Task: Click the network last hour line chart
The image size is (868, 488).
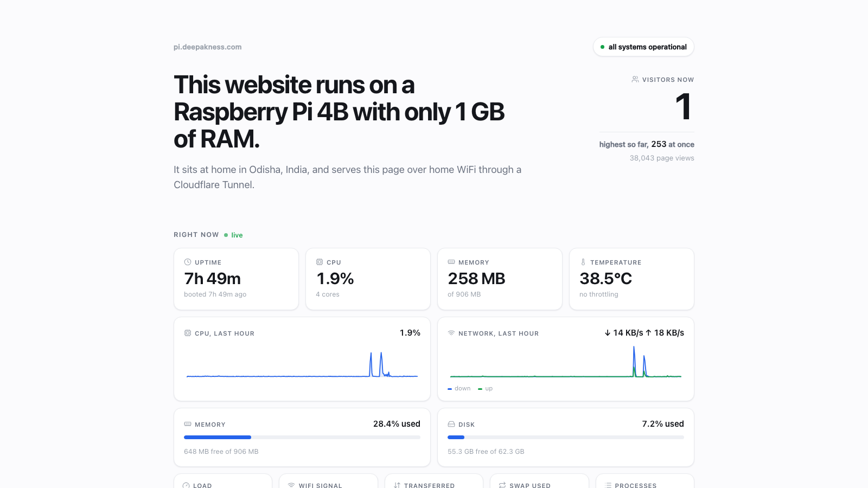Action: tap(566, 362)
